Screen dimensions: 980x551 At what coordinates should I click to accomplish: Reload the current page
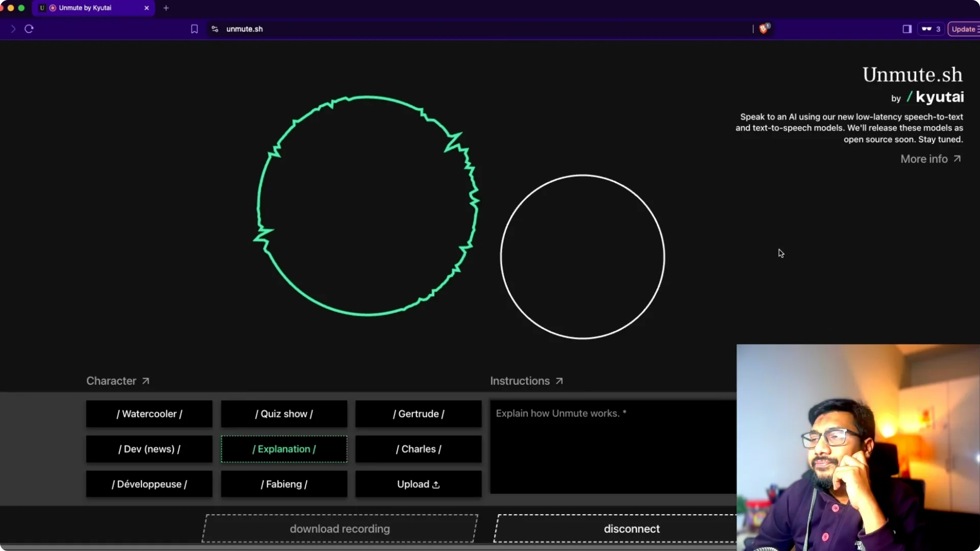coord(29,29)
